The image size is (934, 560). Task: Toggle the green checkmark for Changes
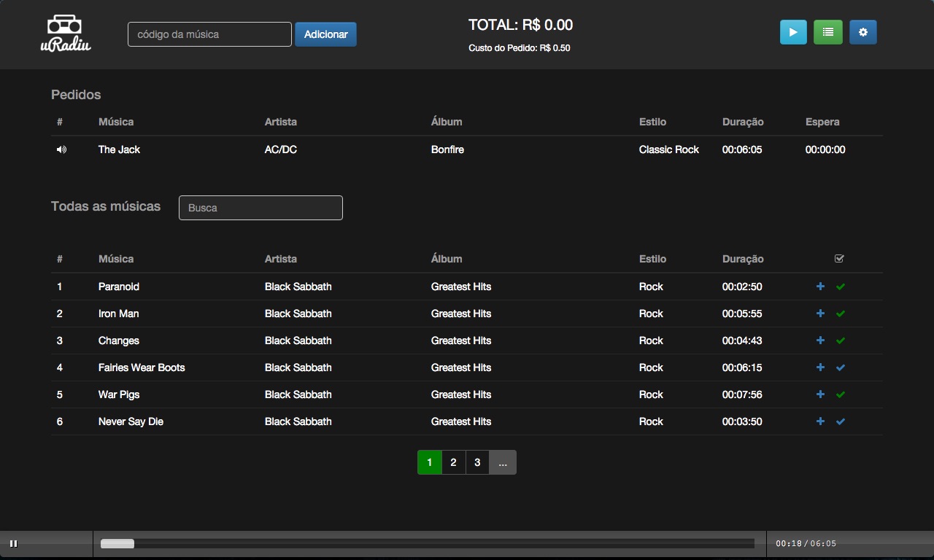tap(841, 341)
